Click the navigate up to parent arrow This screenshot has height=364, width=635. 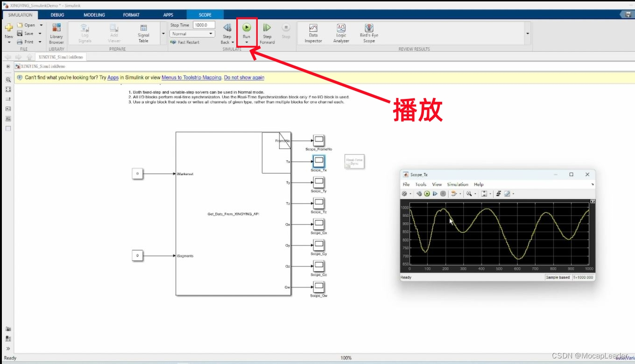[29, 57]
